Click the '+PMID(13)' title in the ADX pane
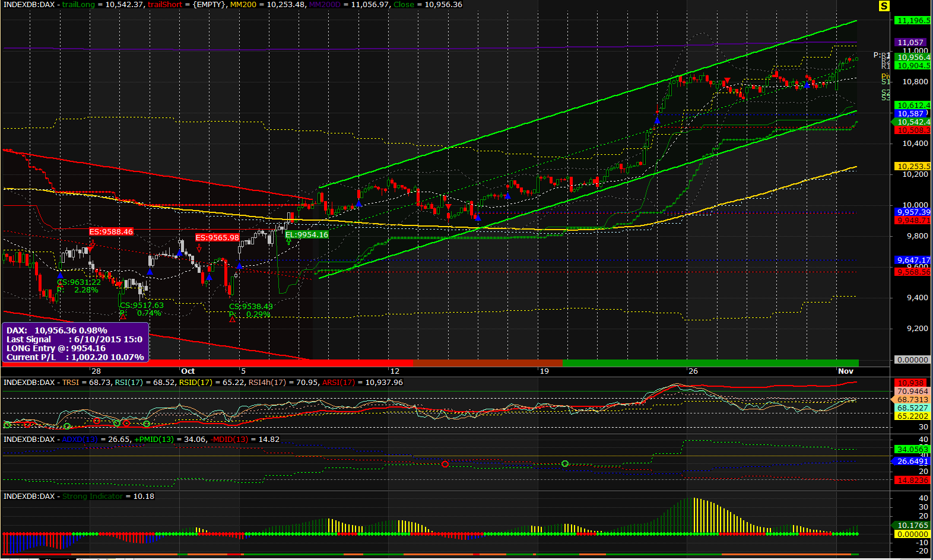The height and width of the screenshot is (560, 933). [x=154, y=439]
